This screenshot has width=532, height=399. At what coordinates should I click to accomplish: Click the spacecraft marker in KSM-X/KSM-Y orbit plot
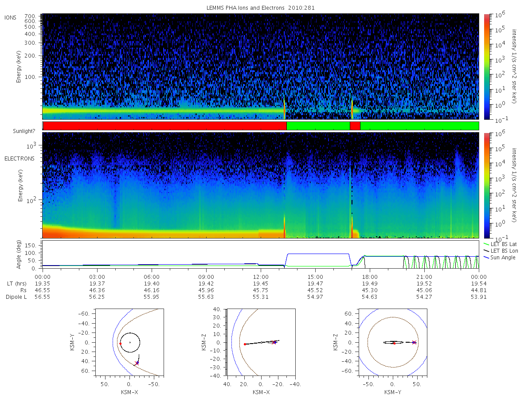(137, 363)
